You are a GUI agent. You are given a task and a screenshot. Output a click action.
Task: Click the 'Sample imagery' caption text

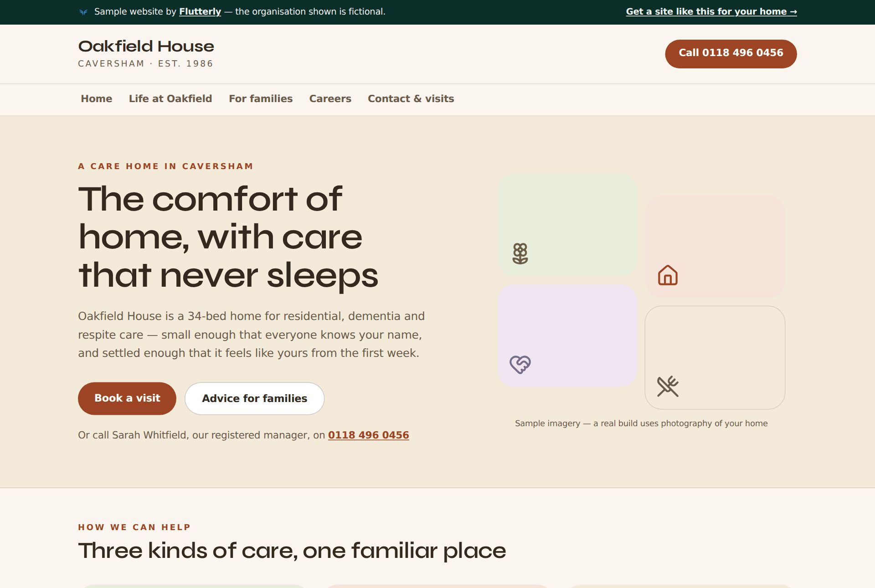(x=641, y=423)
